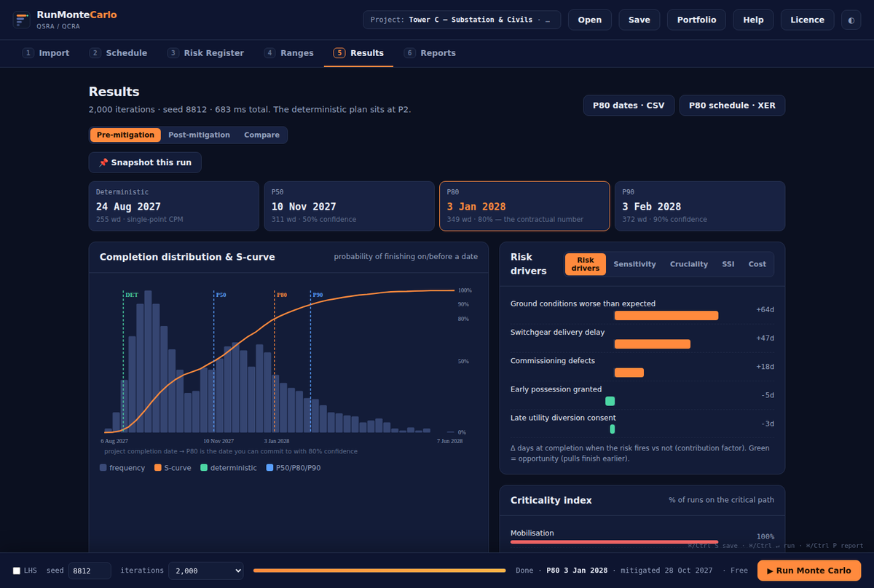The height and width of the screenshot is (588, 874).
Task: Select the P80 3 Jan 2028 card
Action: click(524, 206)
